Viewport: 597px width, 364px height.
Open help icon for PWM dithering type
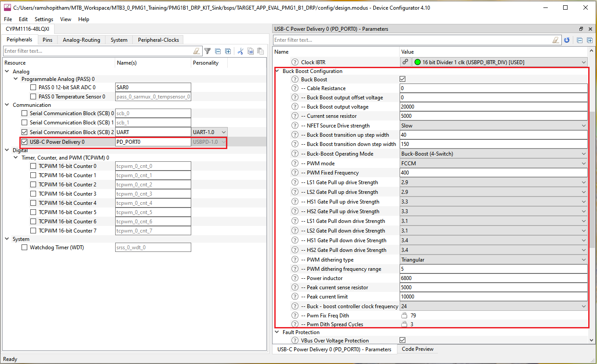tap(295, 260)
